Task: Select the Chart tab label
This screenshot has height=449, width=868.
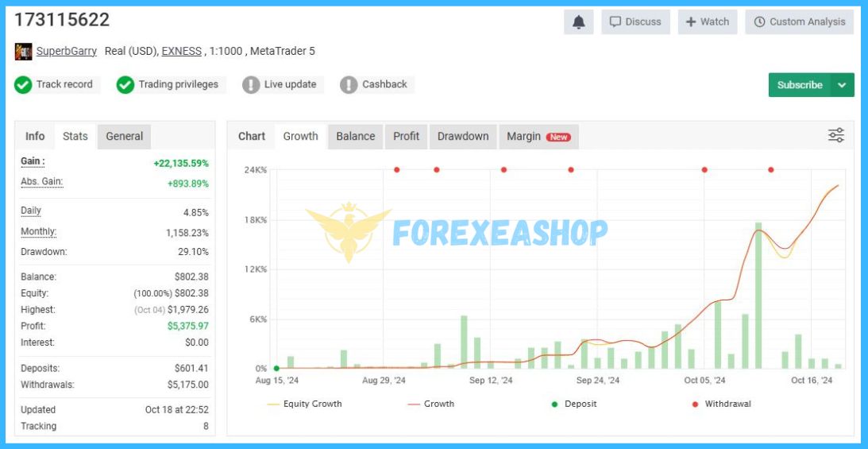Action: click(252, 136)
